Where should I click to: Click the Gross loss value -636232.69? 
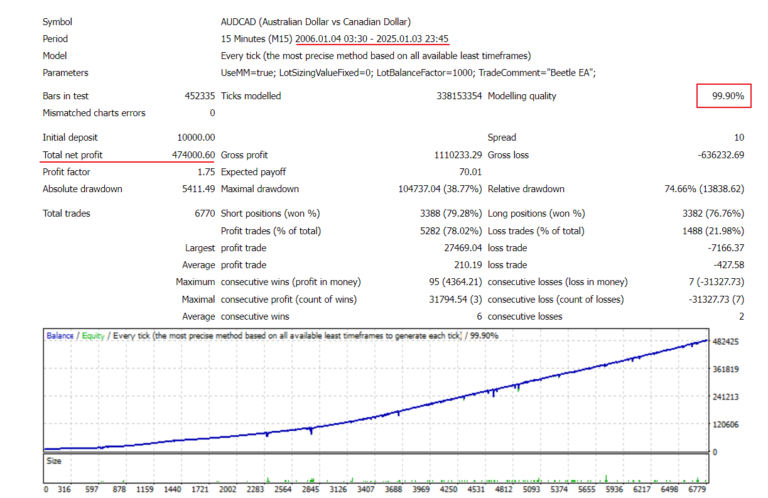point(713,155)
